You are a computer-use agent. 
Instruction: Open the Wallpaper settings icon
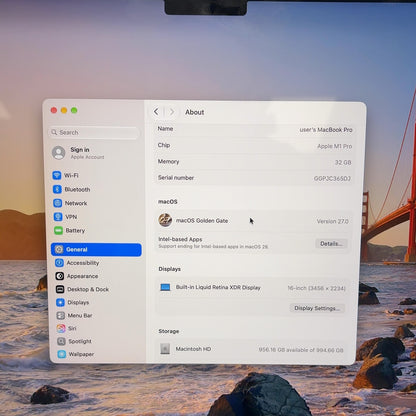62,354
